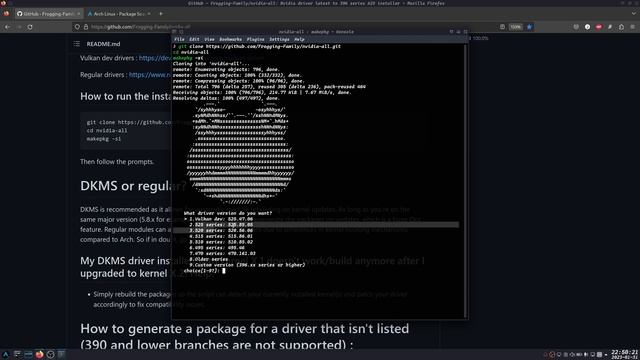Reload the GitHub page

(30, 27)
